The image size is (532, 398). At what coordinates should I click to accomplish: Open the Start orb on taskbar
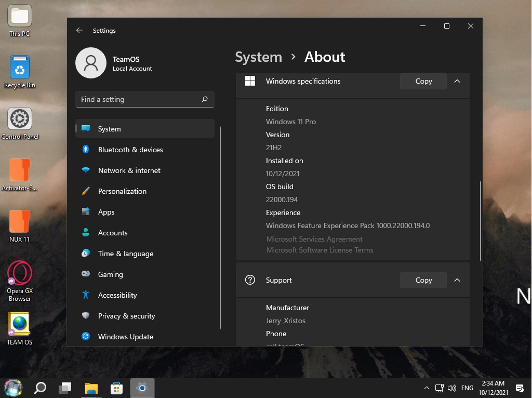(13, 388)
